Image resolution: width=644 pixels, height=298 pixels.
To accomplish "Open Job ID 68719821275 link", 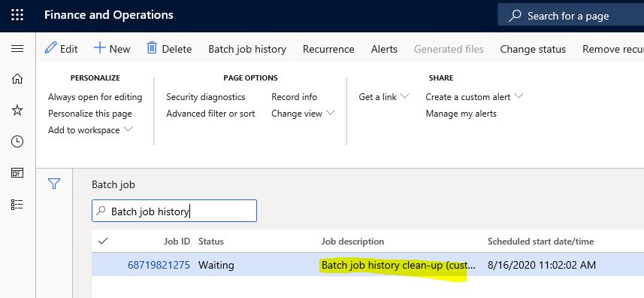I will tap(159, 265).
